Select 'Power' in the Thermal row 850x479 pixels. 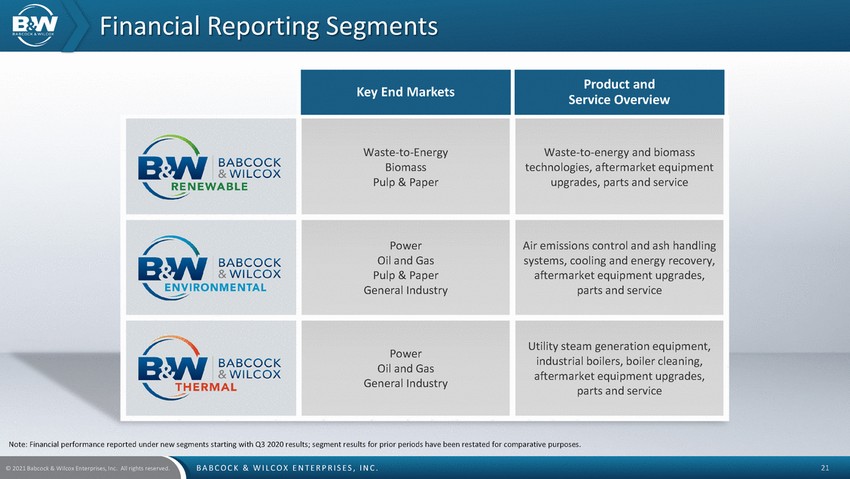pos(405,353)
